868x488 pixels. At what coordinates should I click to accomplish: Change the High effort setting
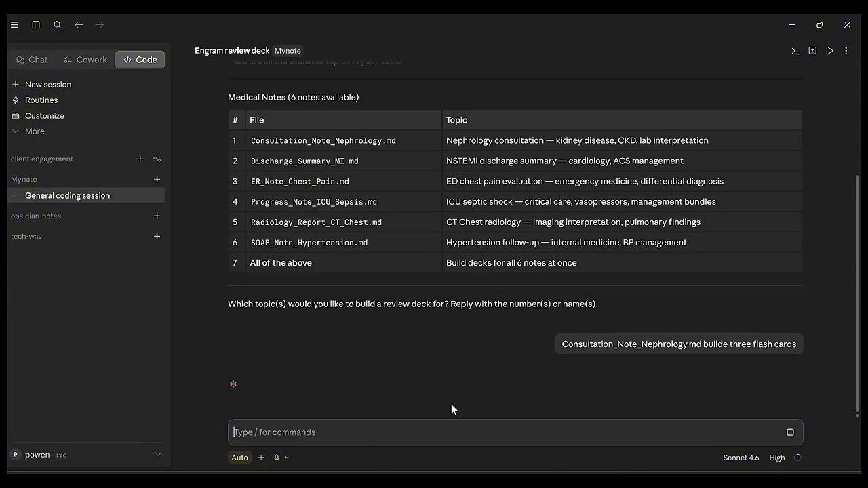777,457
